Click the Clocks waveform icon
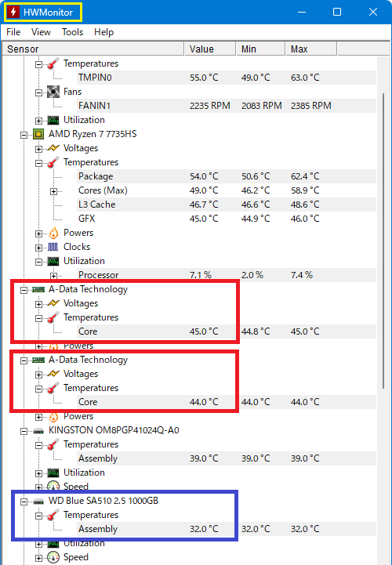Image resolution: width=392 pixels, height=565 pixels. (53, 247)
